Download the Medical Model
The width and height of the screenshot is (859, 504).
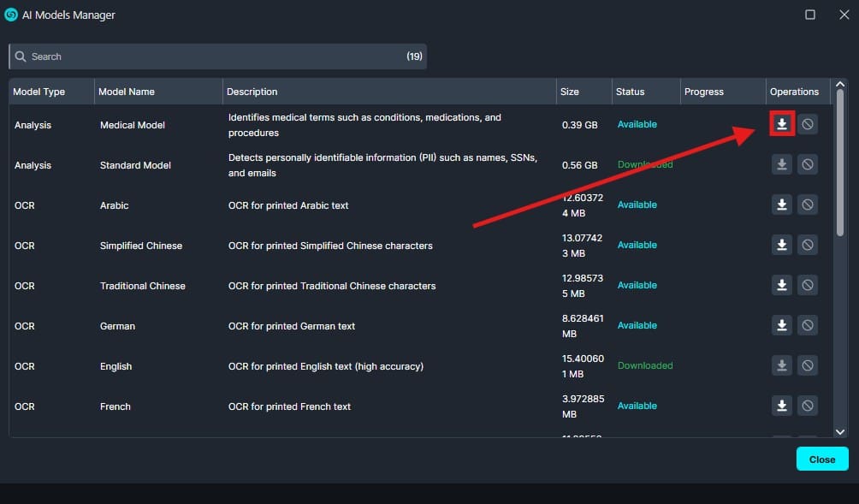781,124
